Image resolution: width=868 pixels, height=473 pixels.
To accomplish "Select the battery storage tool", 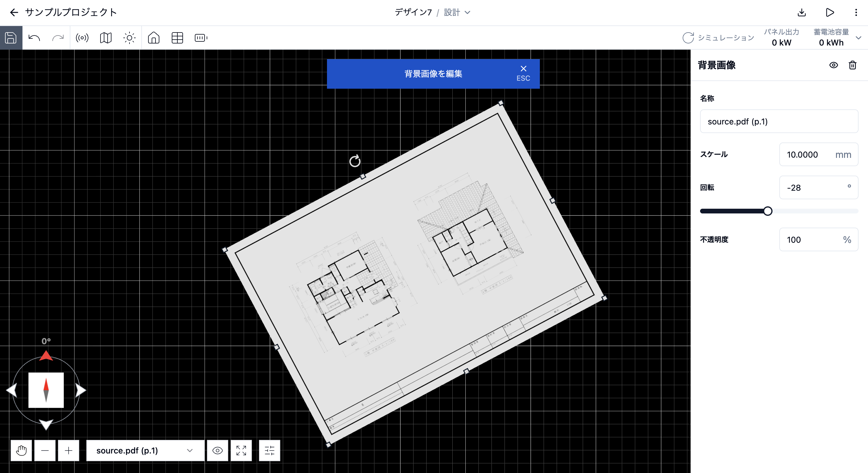I will (201, 38).
